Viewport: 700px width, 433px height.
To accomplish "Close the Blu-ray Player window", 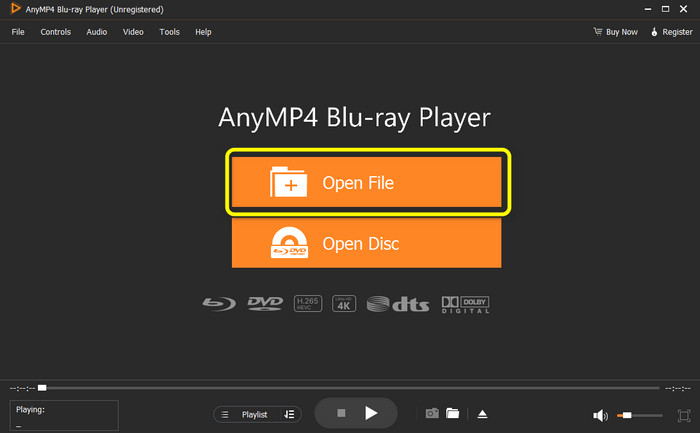I will (x=683, y=9).
